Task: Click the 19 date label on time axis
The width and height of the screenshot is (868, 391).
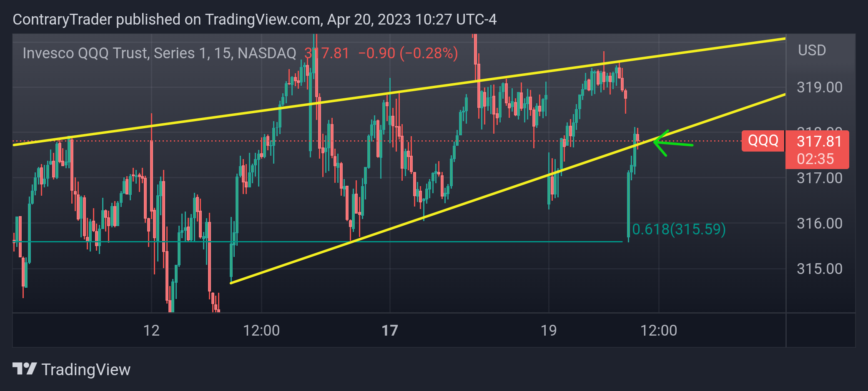Action: 549,331
